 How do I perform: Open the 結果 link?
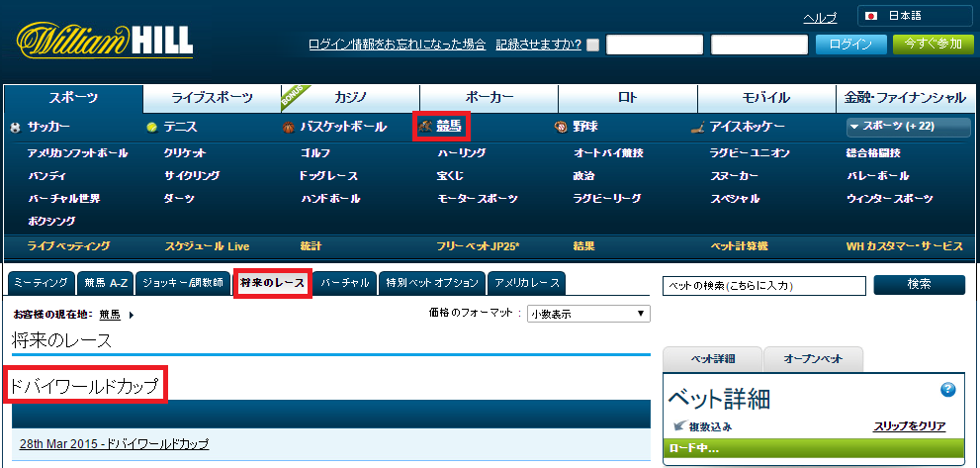click(x=583, y=246)
